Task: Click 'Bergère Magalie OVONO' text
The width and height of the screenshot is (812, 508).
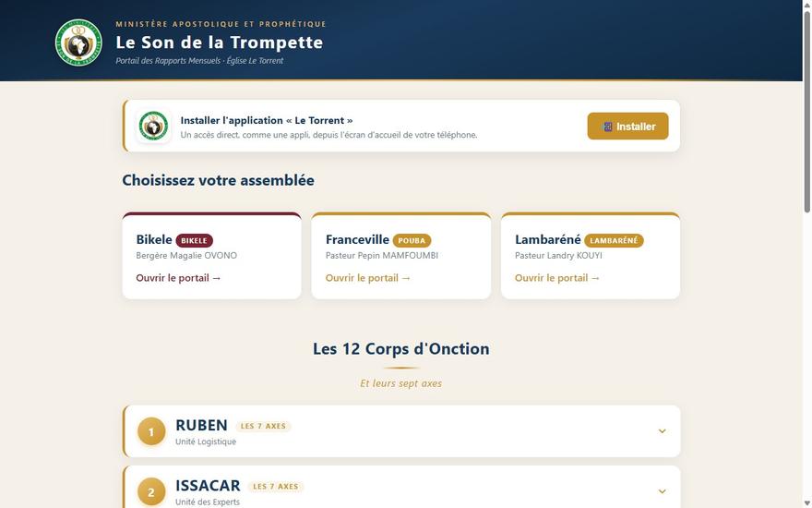Action: point(186,256)
